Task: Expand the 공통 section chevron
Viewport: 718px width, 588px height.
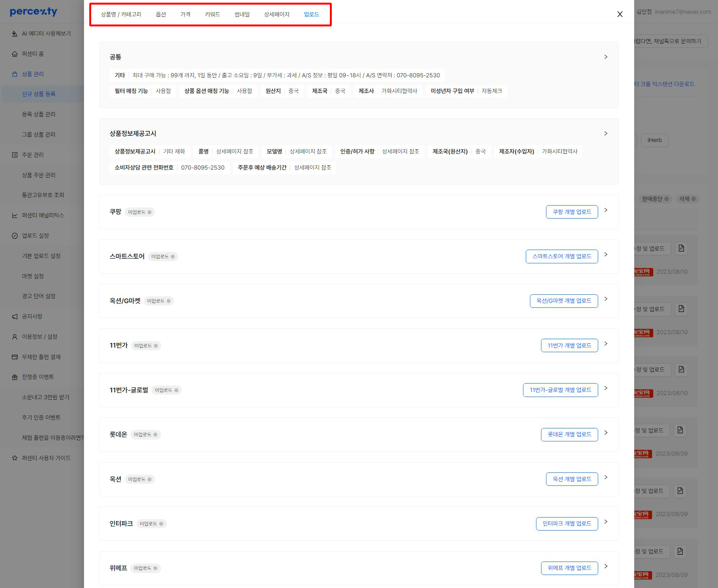Action: pyautogui.click(x=606, y=57)
